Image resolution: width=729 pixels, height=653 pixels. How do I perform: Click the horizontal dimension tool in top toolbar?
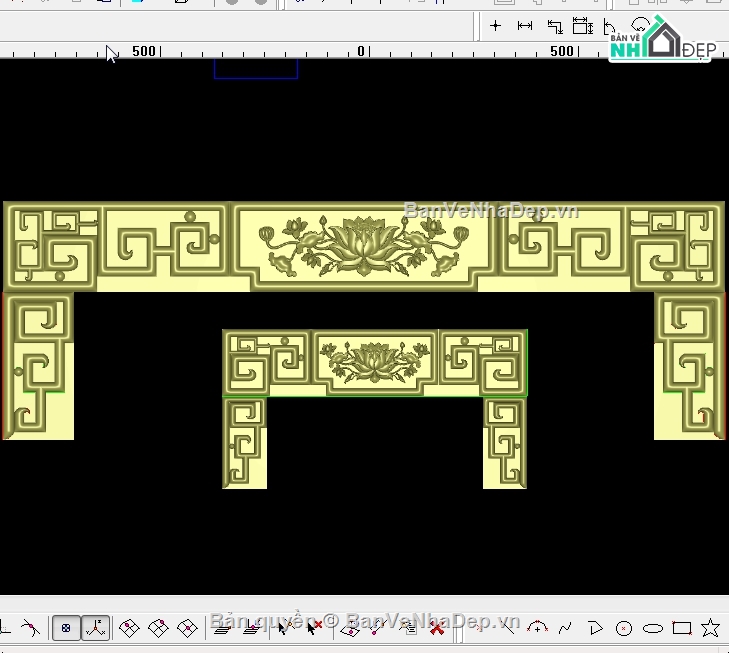(x=524, y=26)
